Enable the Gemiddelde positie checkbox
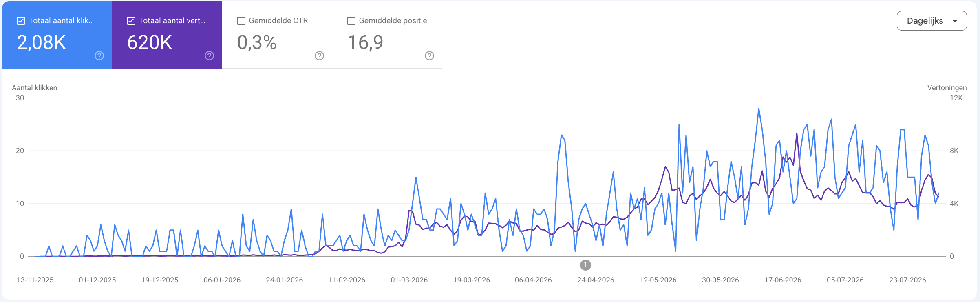 351,21
